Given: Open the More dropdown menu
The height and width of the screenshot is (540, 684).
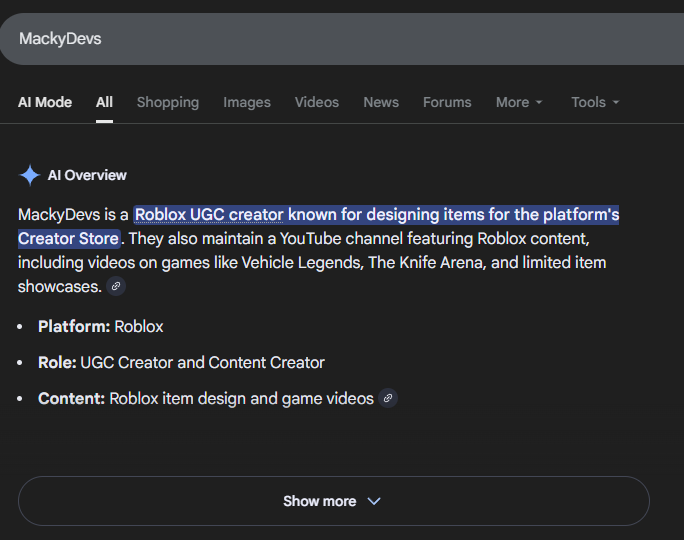Looking at the screenshot, I should click(x=519, y=102).
